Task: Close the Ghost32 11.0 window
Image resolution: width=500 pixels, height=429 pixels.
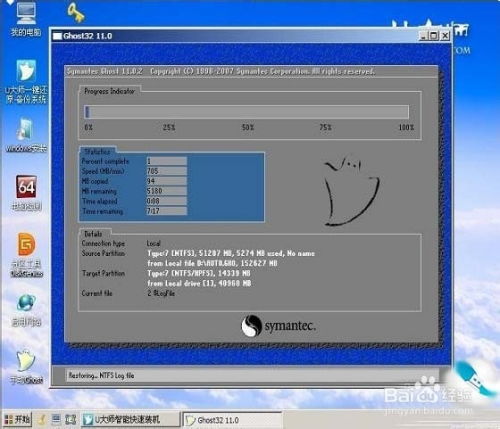Action: tap(445, 36)
